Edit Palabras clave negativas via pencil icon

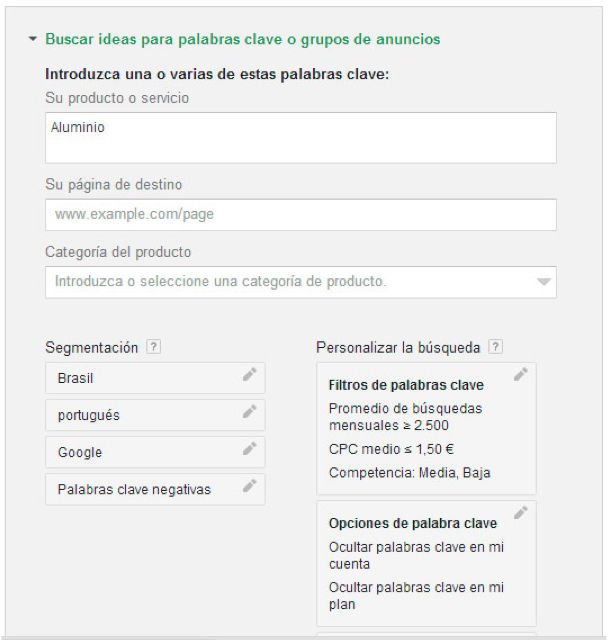(249, 486)
